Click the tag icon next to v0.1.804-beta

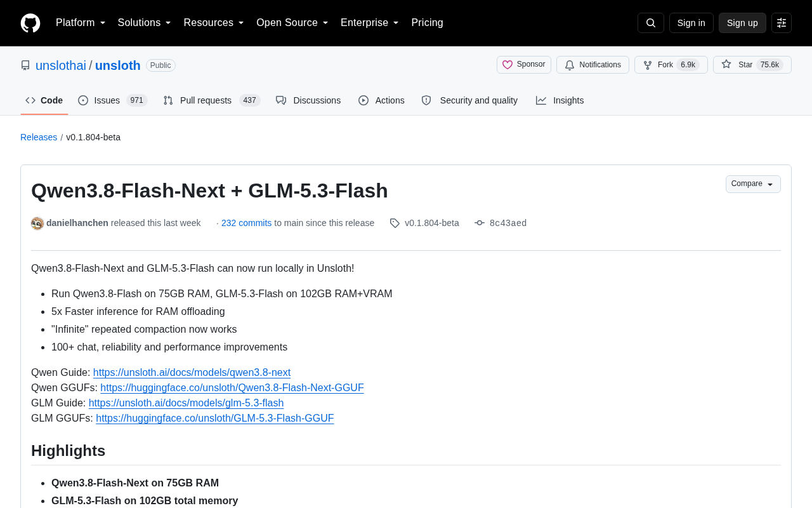395,223
